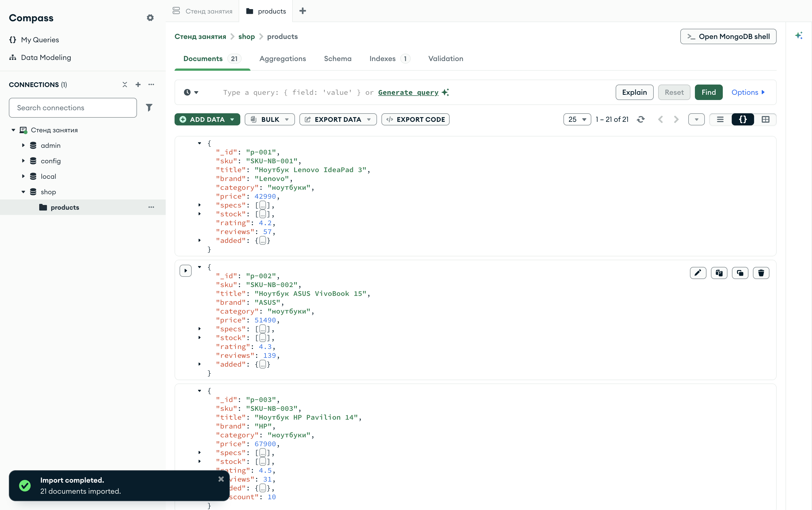Edit document p-002 with pencil icon

(698, 273)
